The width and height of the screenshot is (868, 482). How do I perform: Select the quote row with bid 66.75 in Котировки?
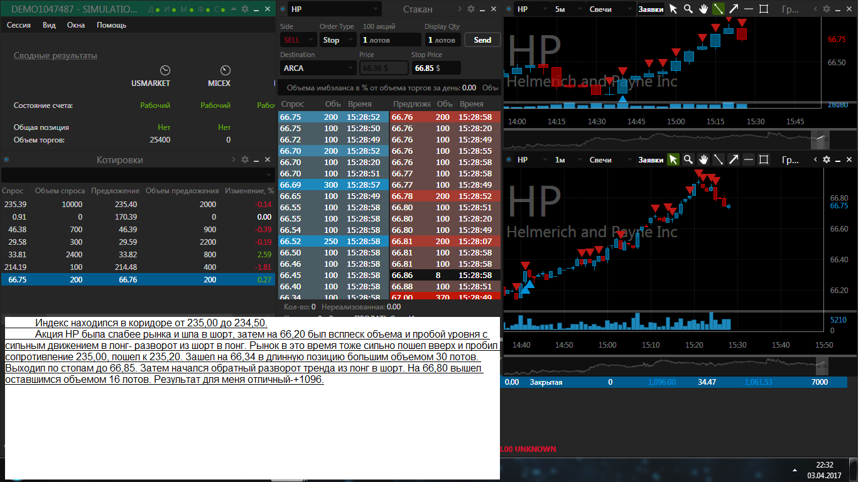[x=138, y=280]
